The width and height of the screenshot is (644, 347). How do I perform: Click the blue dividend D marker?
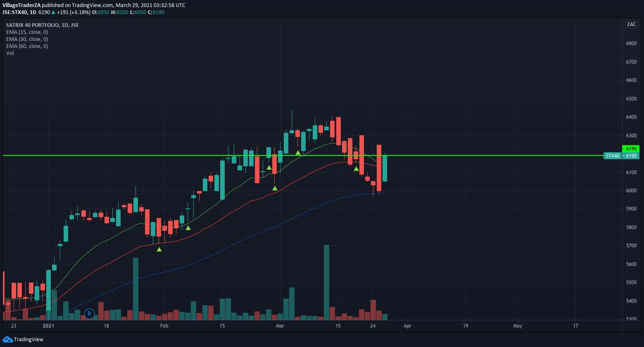coord(89,314)
